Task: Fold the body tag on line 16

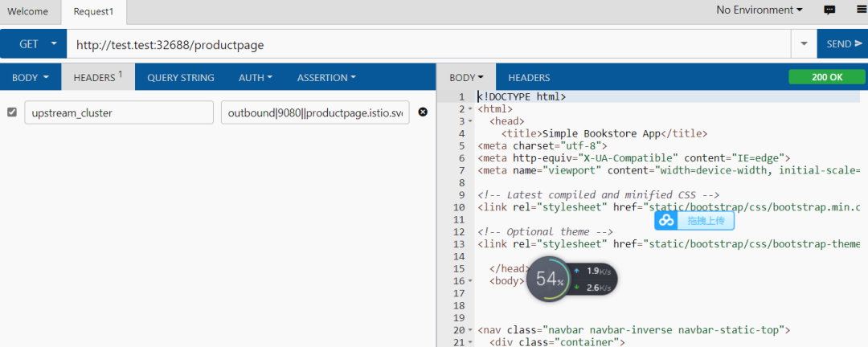Action: pyautogui.click(x=470, y=281)
